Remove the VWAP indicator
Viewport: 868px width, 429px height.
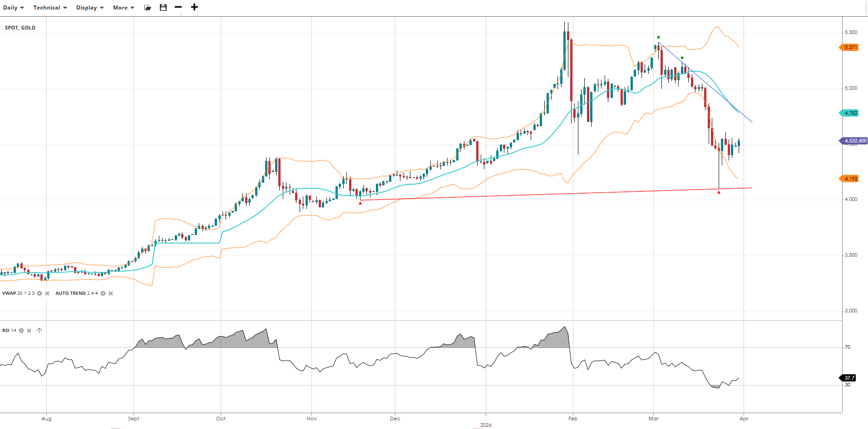[47, 293]
